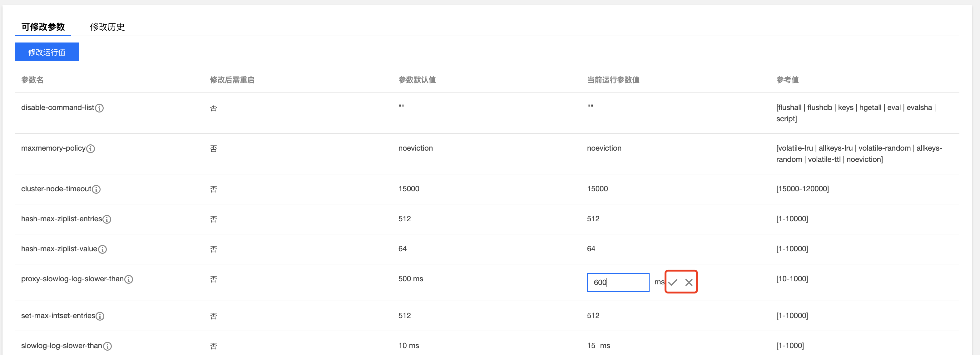Click info icon next to slowlog-log-slower-than
Image resolution: width=980 pixels, height=355 pixels.
(107, 346)
